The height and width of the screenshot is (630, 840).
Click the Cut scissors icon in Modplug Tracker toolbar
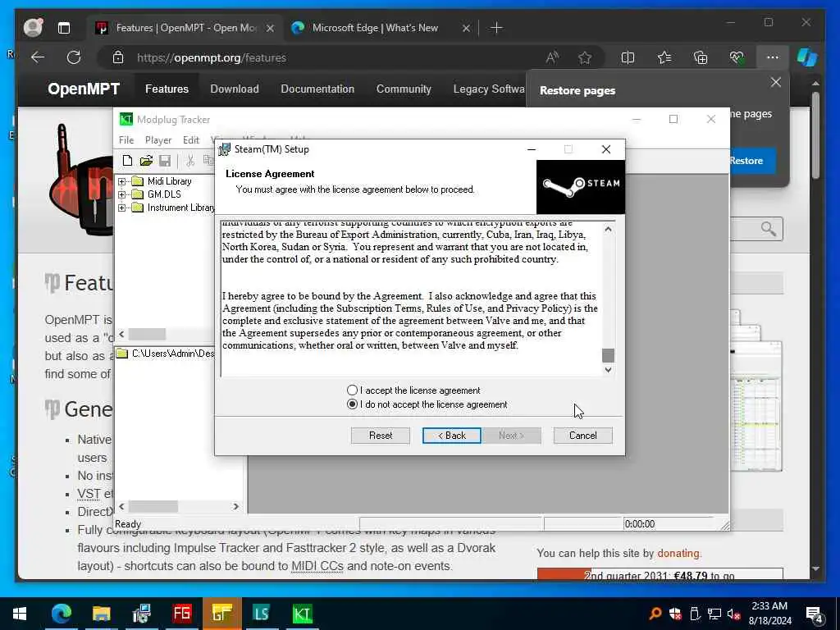click(189, 160)
